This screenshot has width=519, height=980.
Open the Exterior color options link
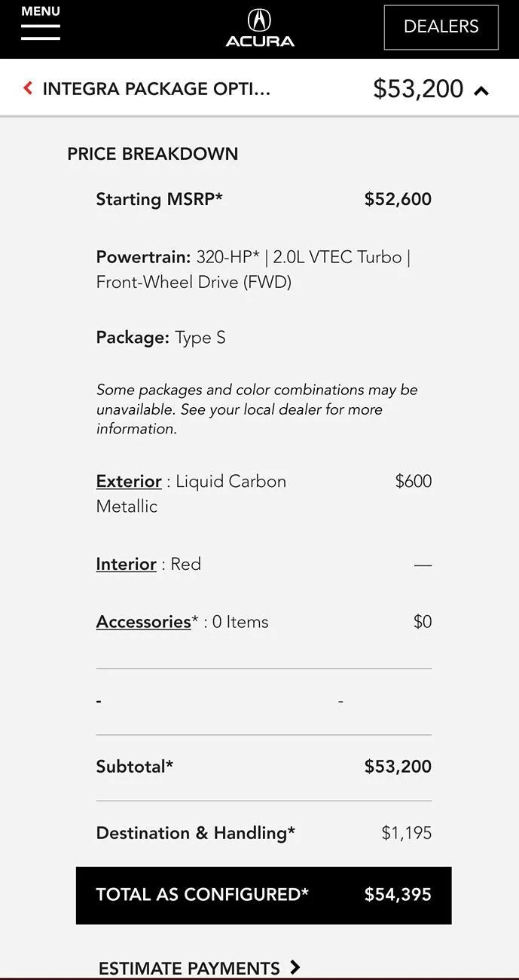[128, 480]
